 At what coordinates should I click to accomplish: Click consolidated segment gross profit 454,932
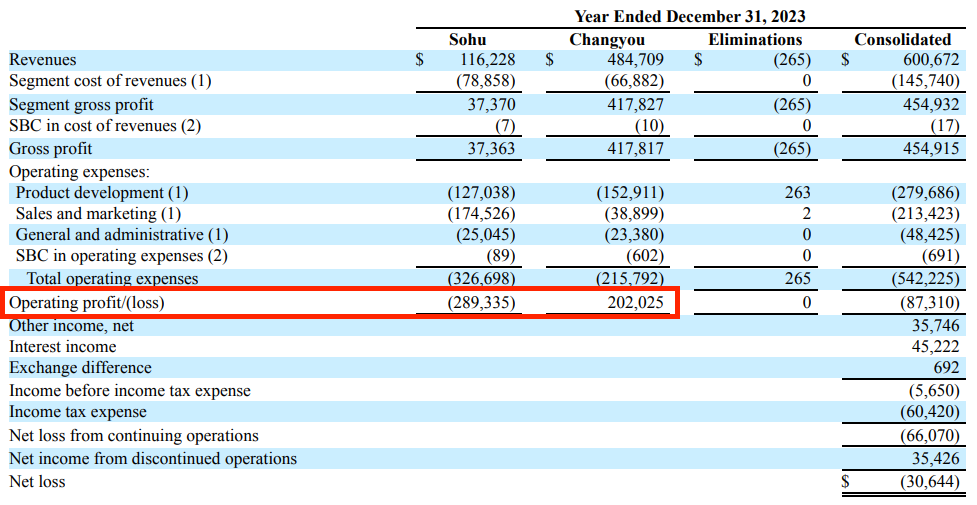coord(931,105)
